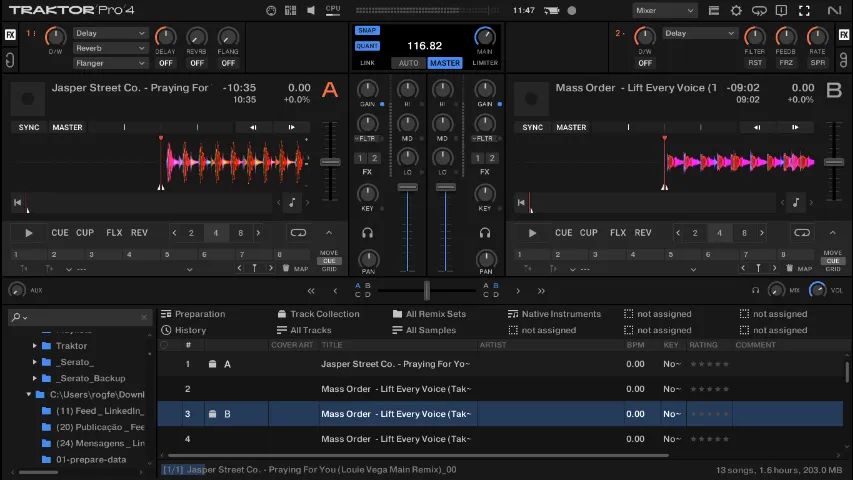Click the search magnifier icon
The image size is (853, 480).
(x=17, y=317)
